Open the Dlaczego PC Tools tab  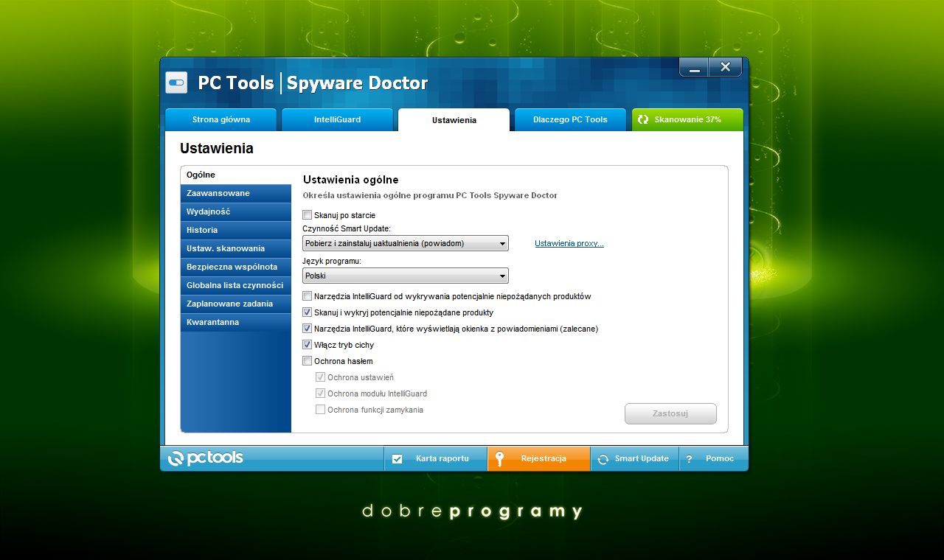tap(570, 119)
